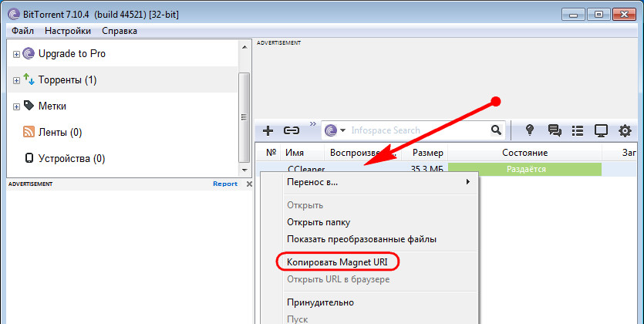Click the Upgrade to Pro logo icon
Viewport: 644px width, 324px height.
[29, 53]
